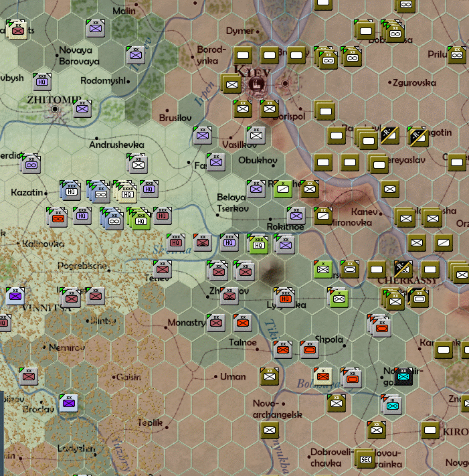The height and width of the screenshot is (476, 469).
Task: Click the Kanev town label
Action: pos(365,212)
